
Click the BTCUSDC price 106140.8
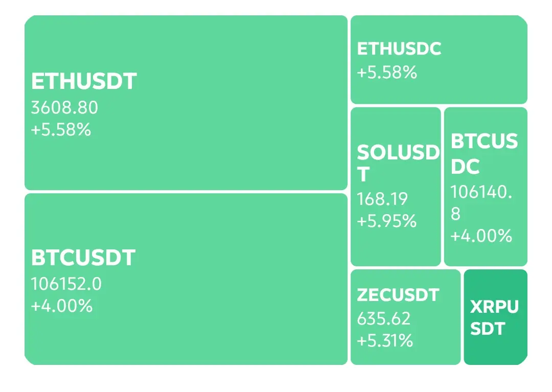(481, 203)
